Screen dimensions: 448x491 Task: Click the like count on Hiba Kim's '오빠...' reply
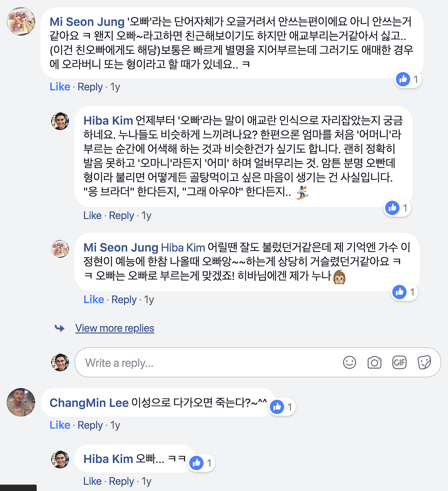coord(201,463)
